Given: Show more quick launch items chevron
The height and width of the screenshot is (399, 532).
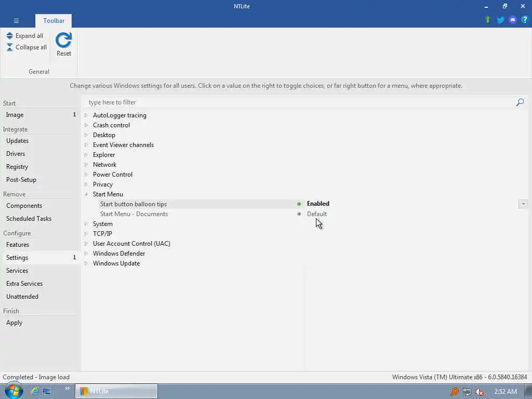Looking at the screenshot, I should coord(67,389).
